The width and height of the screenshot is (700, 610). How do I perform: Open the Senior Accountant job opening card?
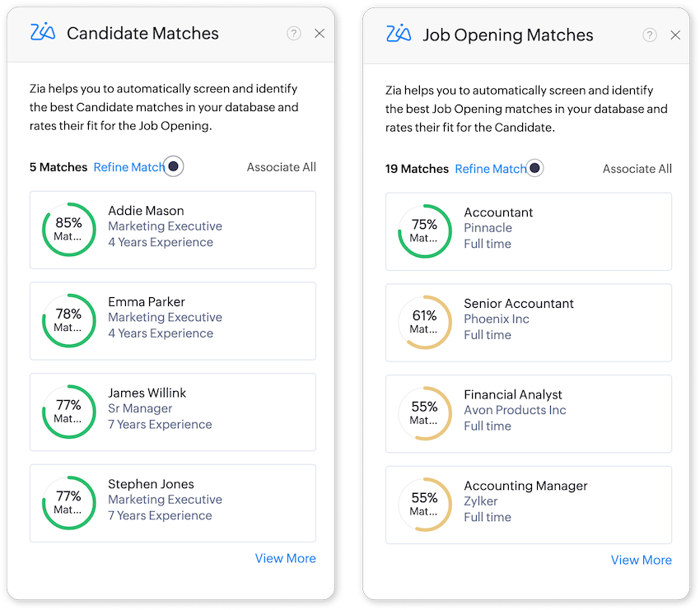pos(529,324)
